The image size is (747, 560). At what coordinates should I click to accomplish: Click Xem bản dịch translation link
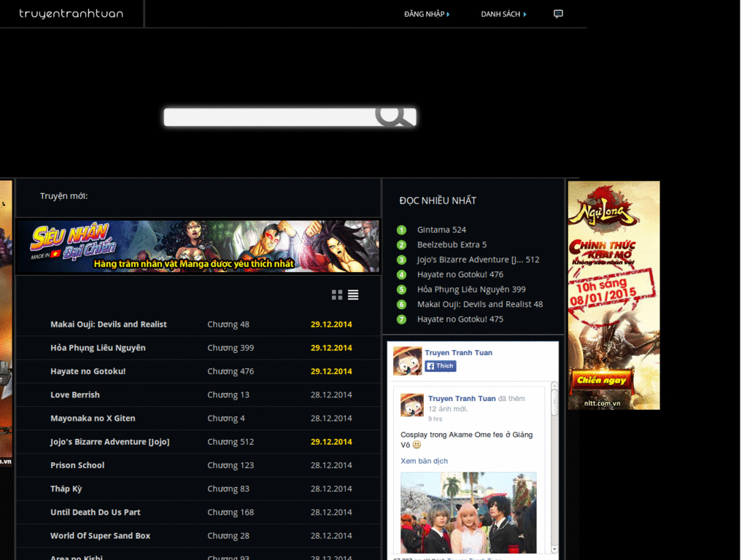pyautogui.click(x=424, y=461)
